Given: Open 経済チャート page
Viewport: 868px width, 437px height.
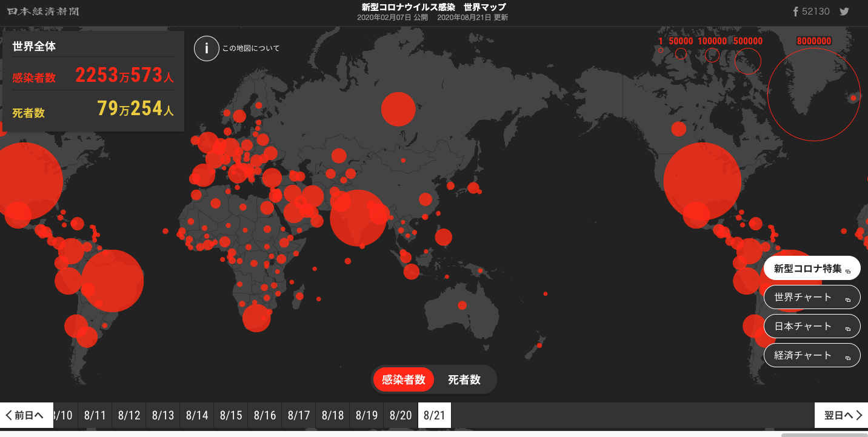Looking at the screenshot, I should click(x=812, y=355).
